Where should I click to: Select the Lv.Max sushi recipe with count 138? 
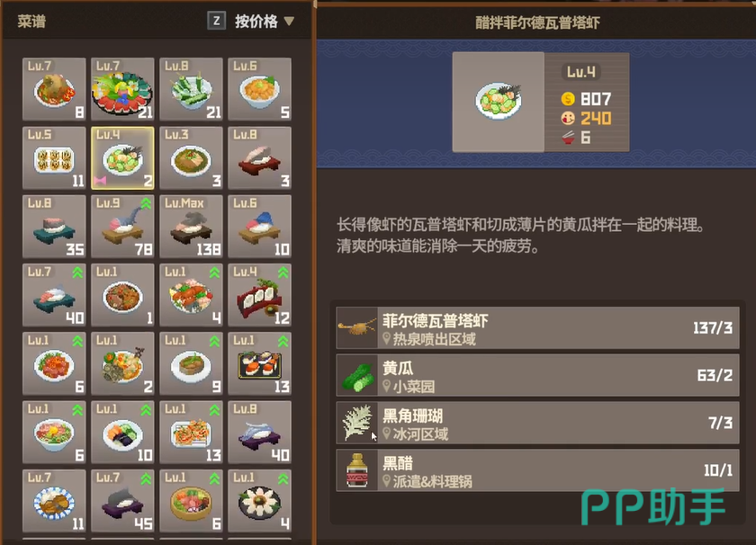[x=192, y=226]
